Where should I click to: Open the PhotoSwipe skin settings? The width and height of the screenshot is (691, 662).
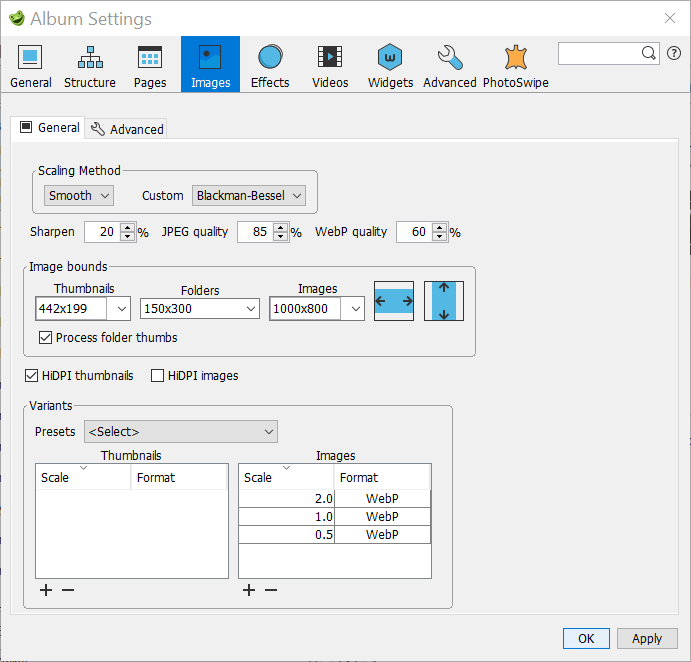(x=515, y=66)
